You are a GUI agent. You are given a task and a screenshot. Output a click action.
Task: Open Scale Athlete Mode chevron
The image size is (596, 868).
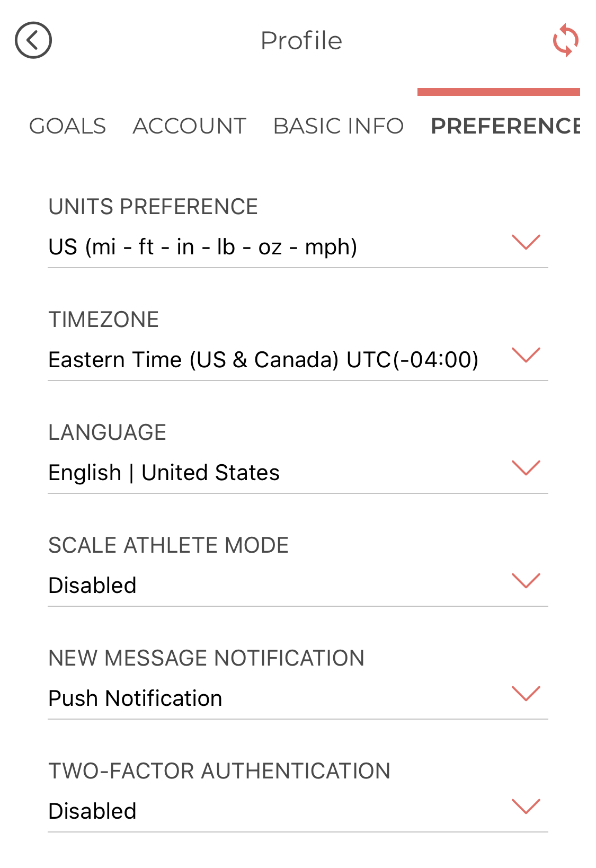pos(526,581)
